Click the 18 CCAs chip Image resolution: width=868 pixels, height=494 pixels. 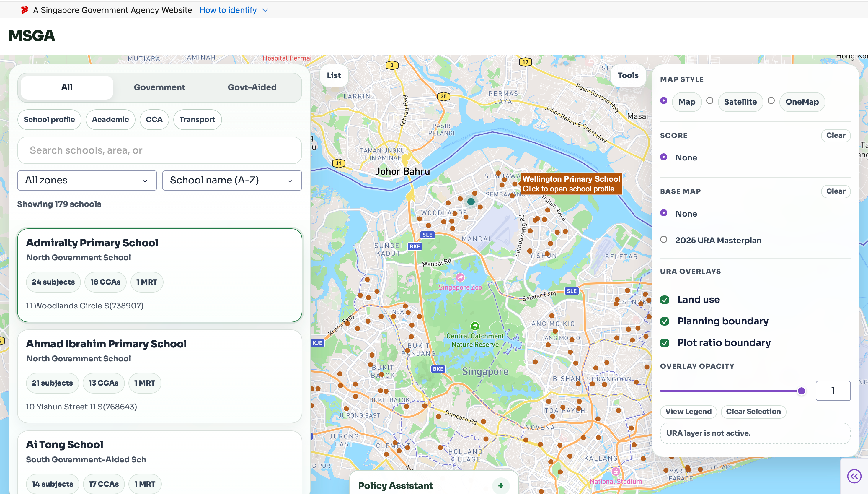point(105,282)
